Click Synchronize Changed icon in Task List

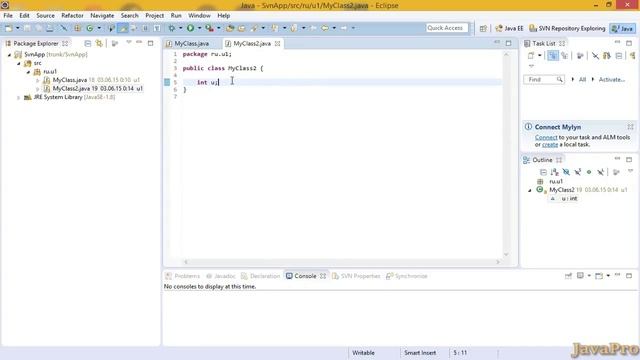pos(607,56)
